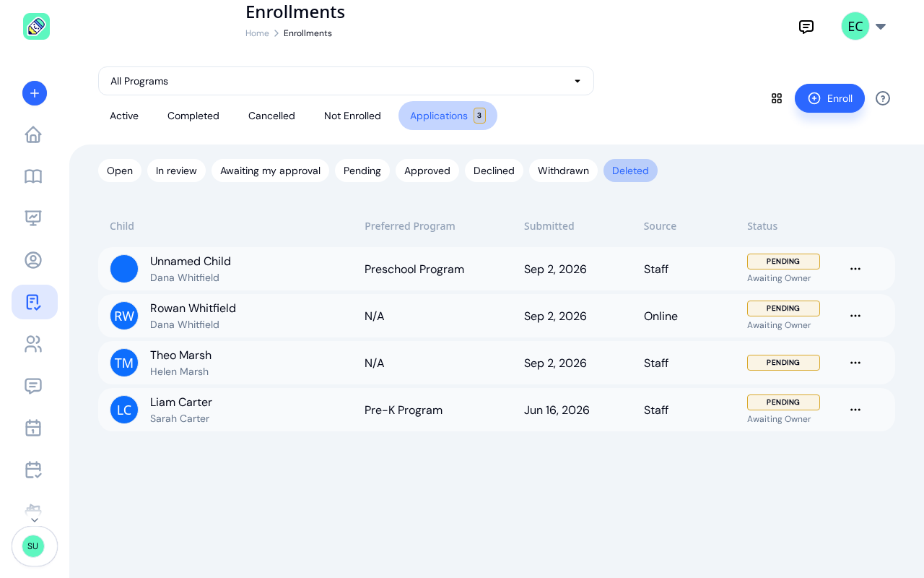Filter by Pending applications
This screenshot has width=924, height=578.
[x=362, y=171]
